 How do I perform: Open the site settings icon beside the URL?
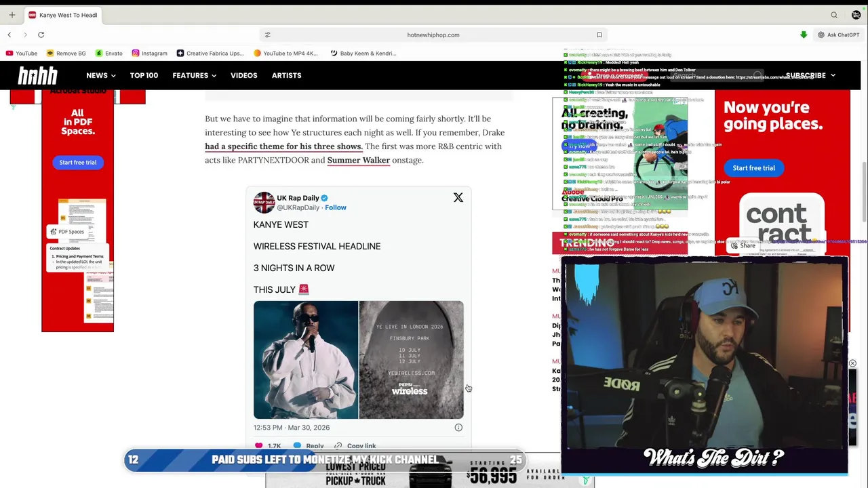point(267,35)
